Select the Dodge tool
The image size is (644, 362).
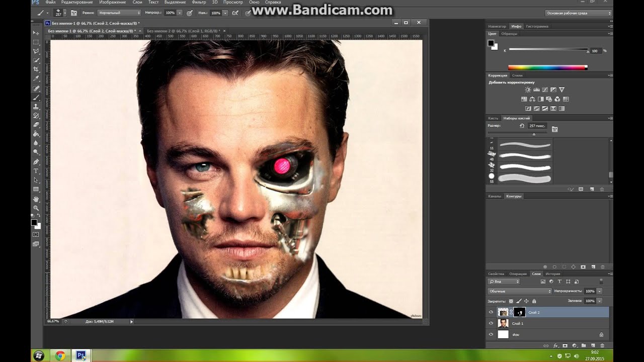tap(36, 152)
